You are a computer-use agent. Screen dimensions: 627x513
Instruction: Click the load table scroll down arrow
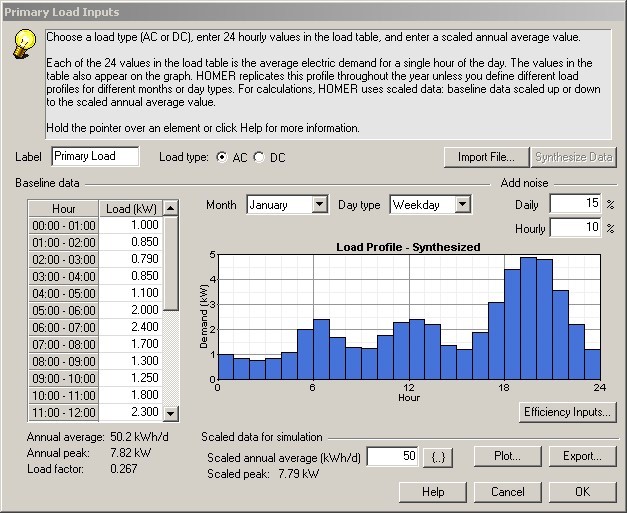(171, 413)
